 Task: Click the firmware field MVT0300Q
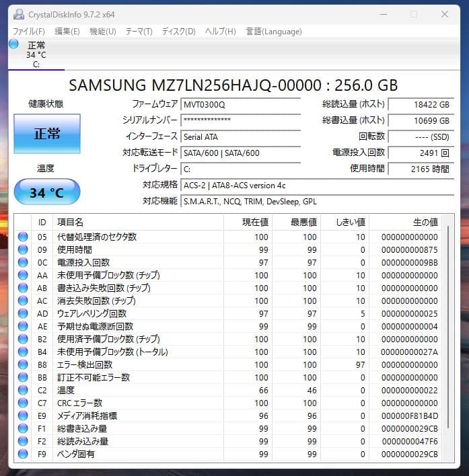241,104
